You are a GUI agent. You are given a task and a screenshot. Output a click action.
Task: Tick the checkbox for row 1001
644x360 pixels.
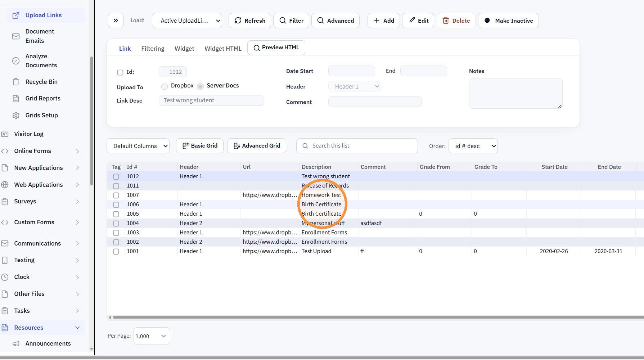tap(116, 252)
